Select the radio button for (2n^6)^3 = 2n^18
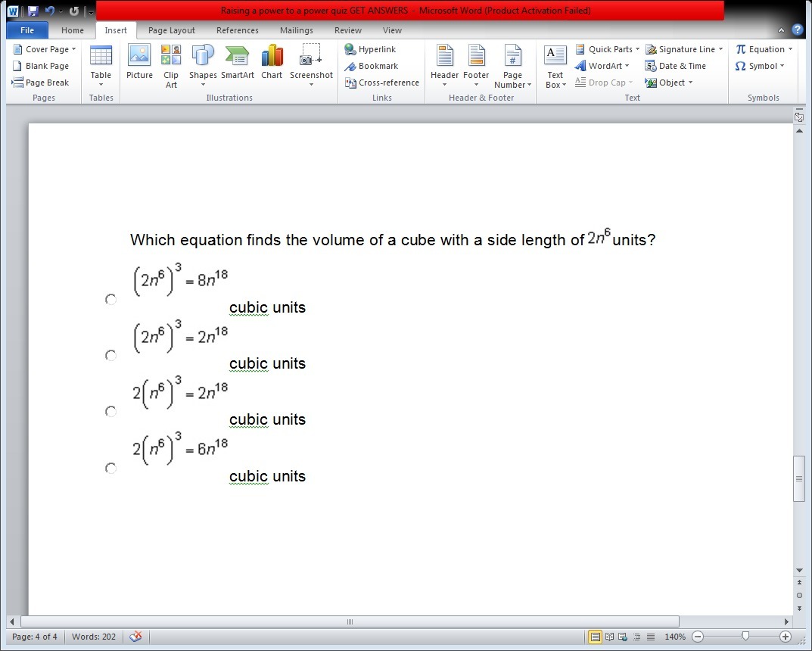 111,356
